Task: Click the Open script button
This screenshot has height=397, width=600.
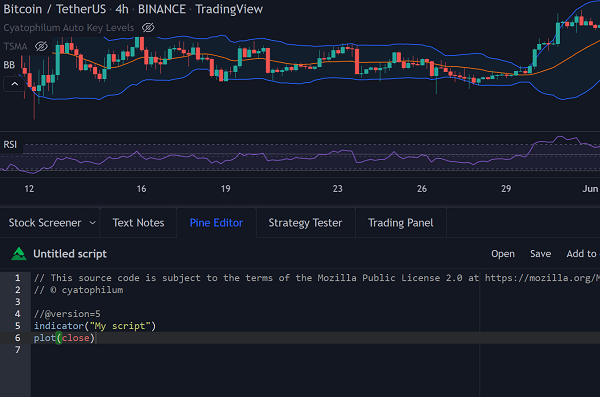Action: point(503,254)
